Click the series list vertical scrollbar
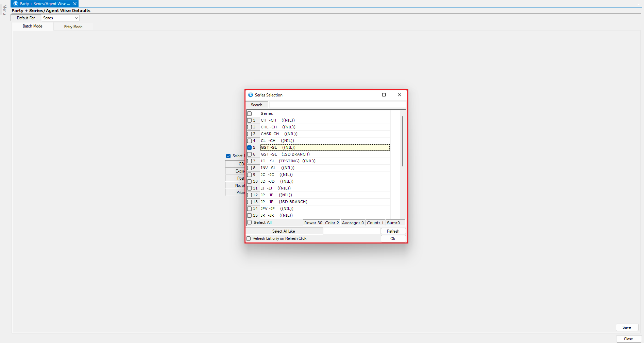Image resolution: width=644 pixels, height=343 pixels. (x=403, y=141)
